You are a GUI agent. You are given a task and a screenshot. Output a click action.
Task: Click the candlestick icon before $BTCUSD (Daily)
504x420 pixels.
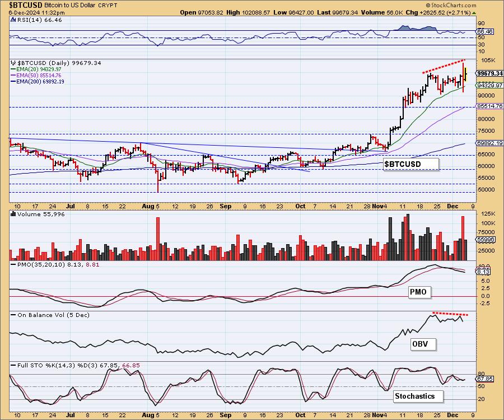coord(13,63)
